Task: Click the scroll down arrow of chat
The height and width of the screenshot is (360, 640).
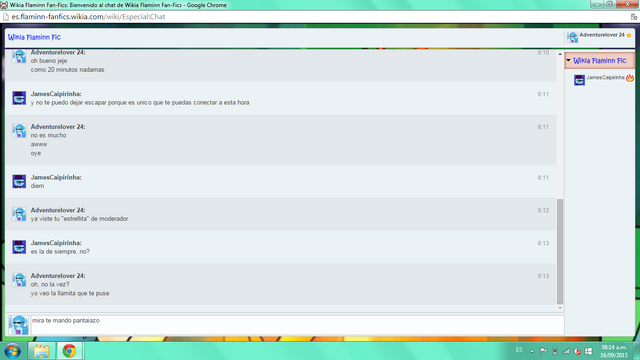Action: (560, 308)
